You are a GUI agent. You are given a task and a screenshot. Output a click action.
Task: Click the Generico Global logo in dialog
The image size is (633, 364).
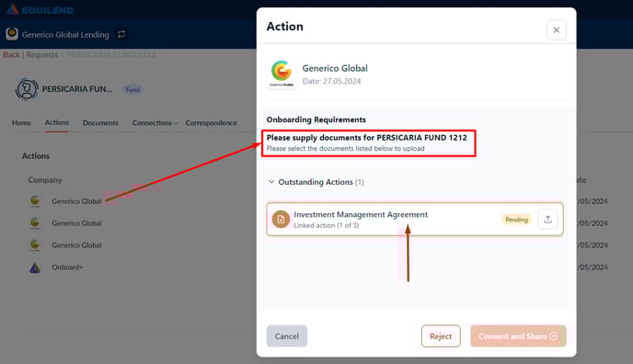point(282,74)
